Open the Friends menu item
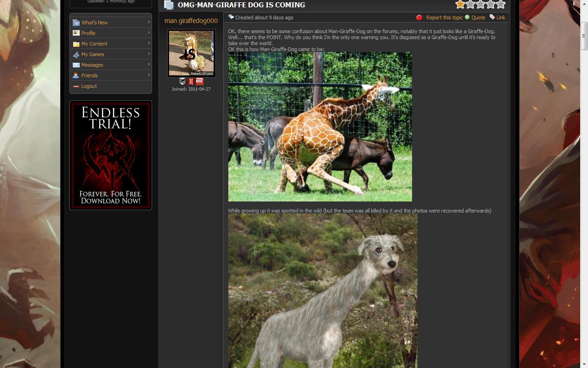 [x=89, y=75]
